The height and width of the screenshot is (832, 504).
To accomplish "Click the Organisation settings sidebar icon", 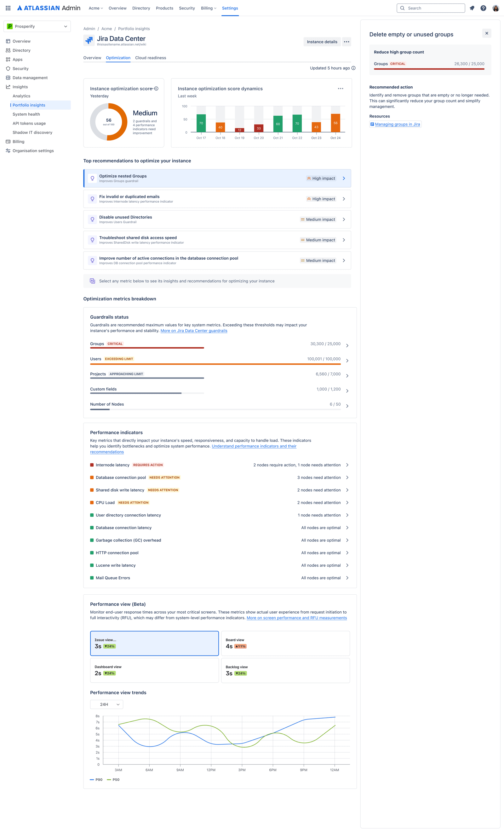I will coord(8,151).
